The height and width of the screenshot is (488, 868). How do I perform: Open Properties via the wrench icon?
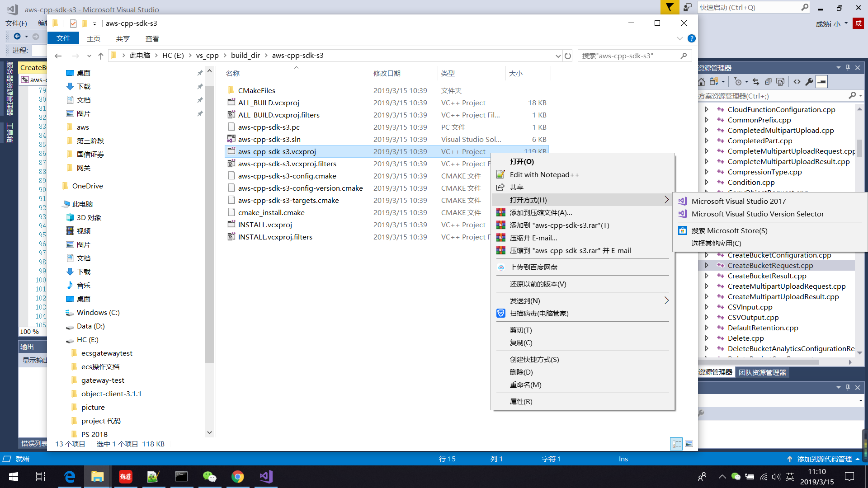pyautogui.click(x=810, y=82)
